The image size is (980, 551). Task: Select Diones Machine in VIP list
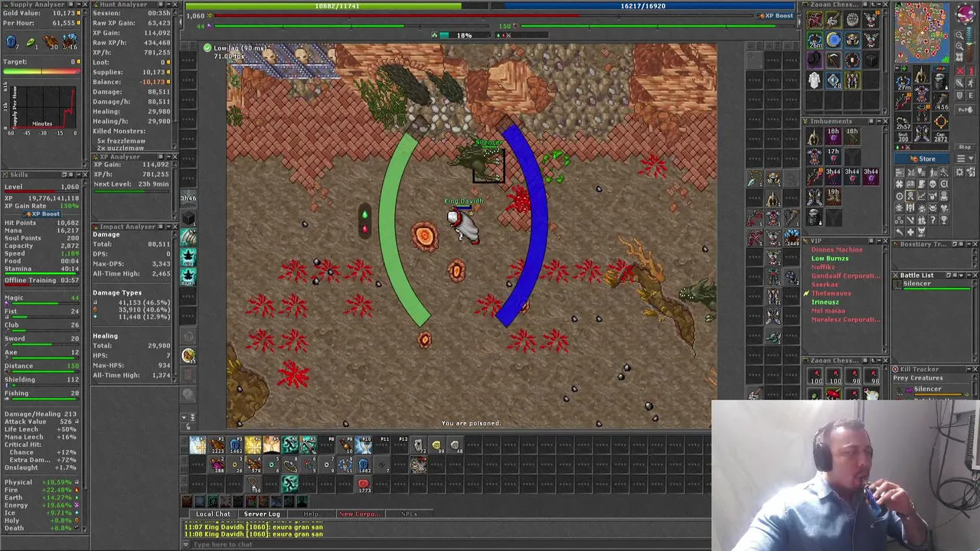click(x=837, y=249)
